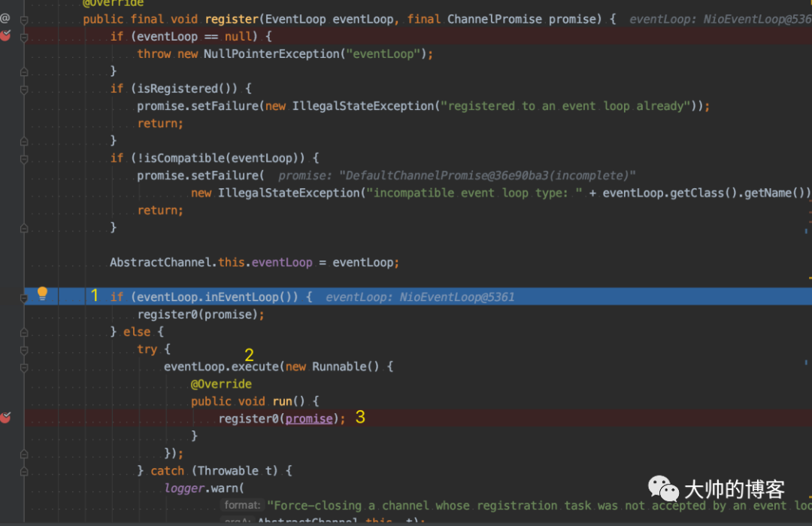Click Throwable t in catch clause
The image size is (812, 526).
point(236,470)
